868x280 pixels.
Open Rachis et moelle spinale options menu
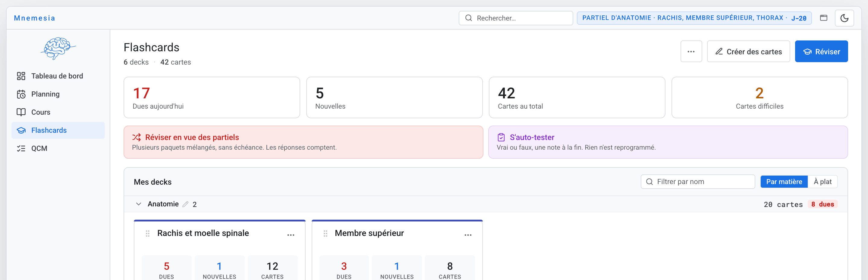pyautogui.click(x=291, y=235)
